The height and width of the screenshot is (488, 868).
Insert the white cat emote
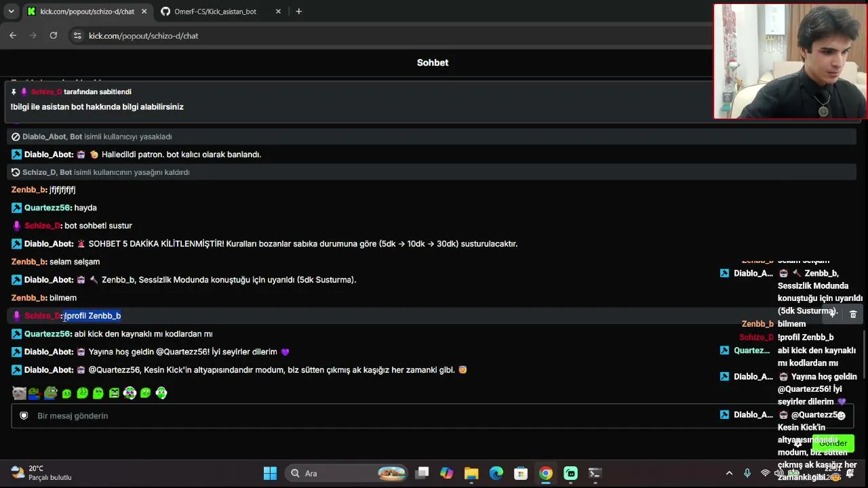tap(19, 393)
